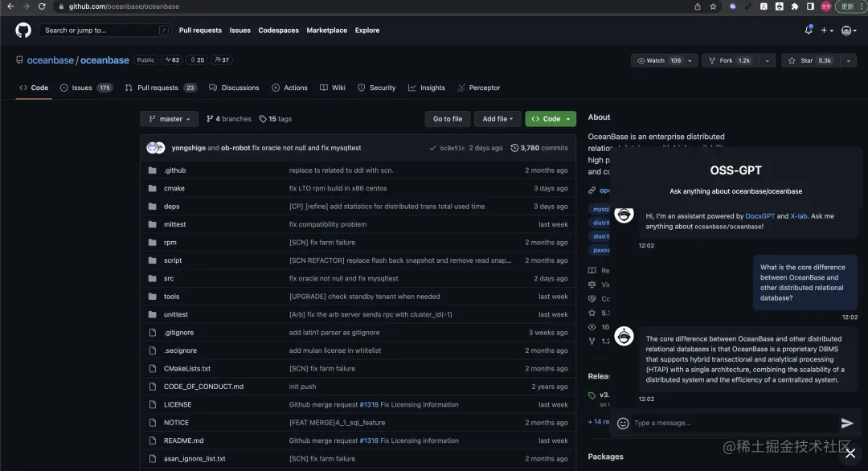
Task: Open Codespaces in top navigation
Action: click(x=278, y=31)
